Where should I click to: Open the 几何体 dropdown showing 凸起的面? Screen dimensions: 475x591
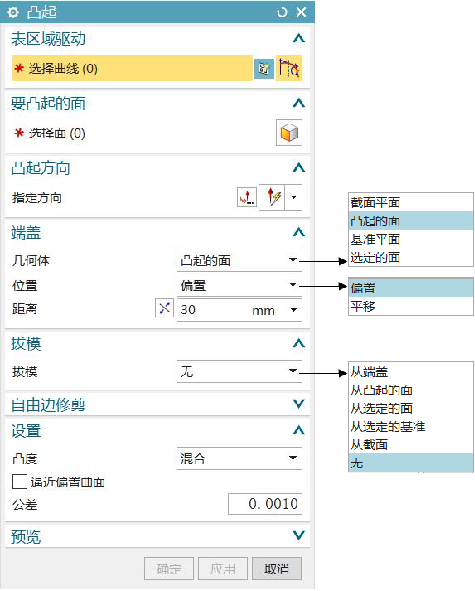point(239,260)
